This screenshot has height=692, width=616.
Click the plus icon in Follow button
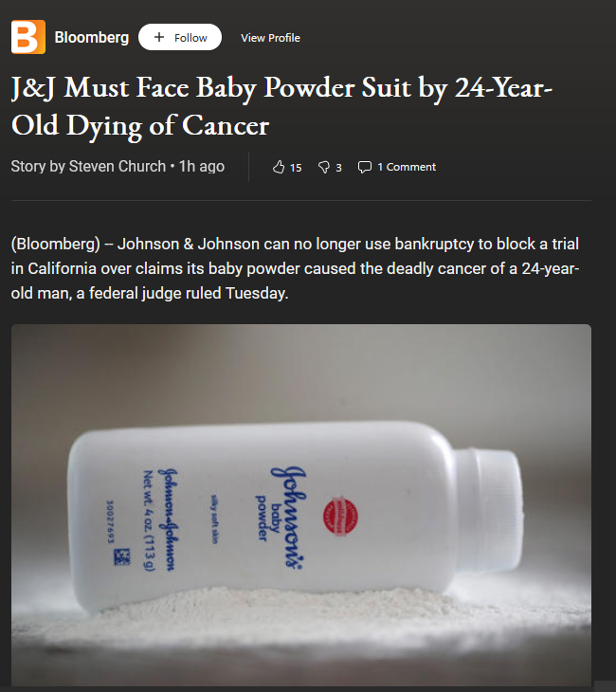(159, 37)
